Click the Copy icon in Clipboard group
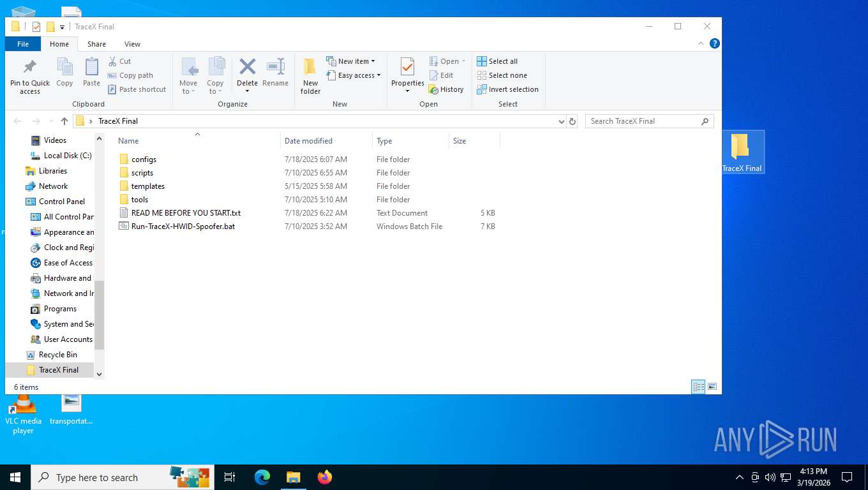 64,73
